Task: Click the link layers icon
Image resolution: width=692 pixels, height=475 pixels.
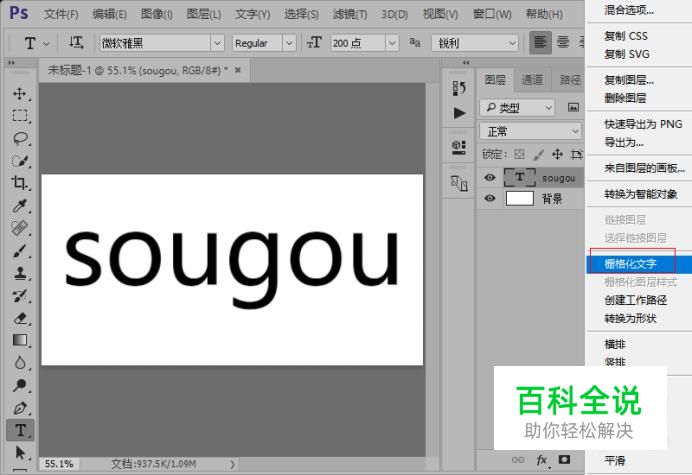Action: [518, 460]
